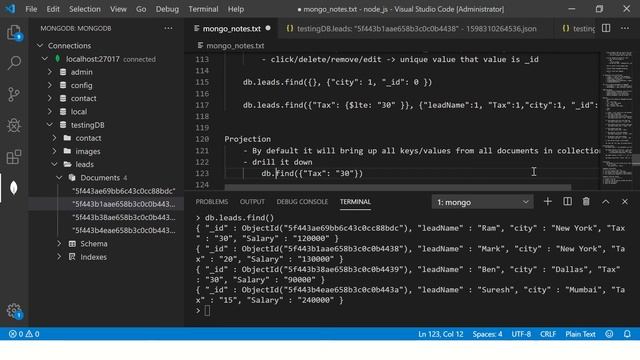Viewport: 640px width, 360px height.
Task: Click the editor horizontal scrollbar
Action: 398,187
